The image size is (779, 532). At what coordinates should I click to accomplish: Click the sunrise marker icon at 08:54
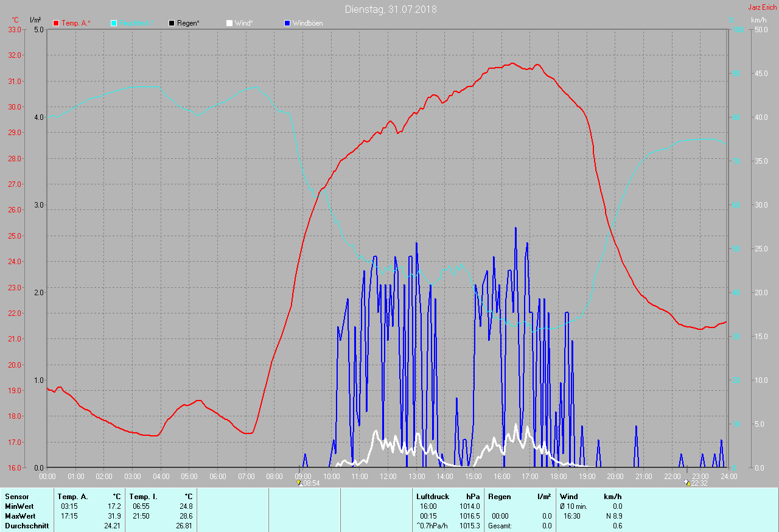pos(299,483)
